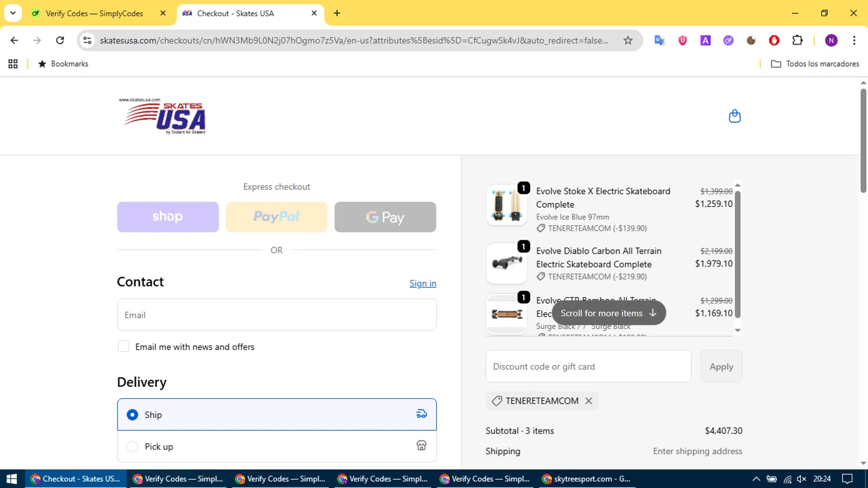Open the tab search dropdown
The height and width of the screenshot is (488, 868).
point(13,13)
